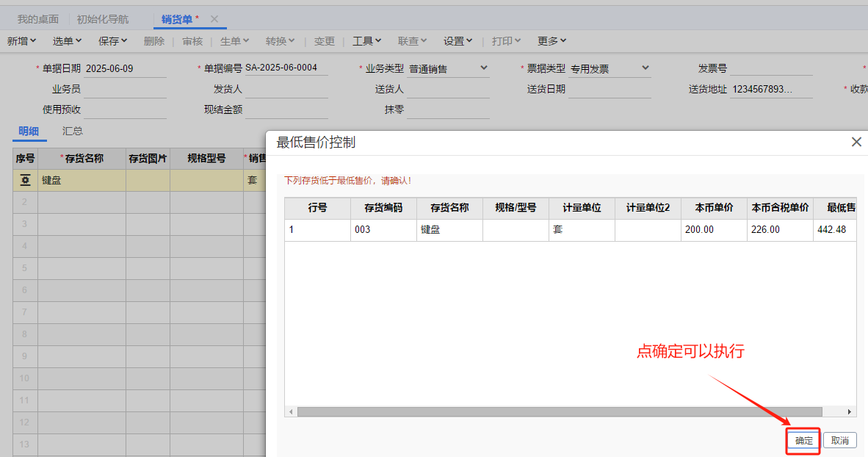Click the row settings icon in row 1

[25, 180]
